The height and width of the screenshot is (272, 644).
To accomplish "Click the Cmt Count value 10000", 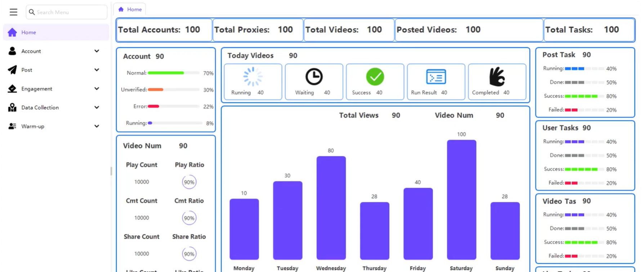I will pyautogui.click(x=142, y=218).
